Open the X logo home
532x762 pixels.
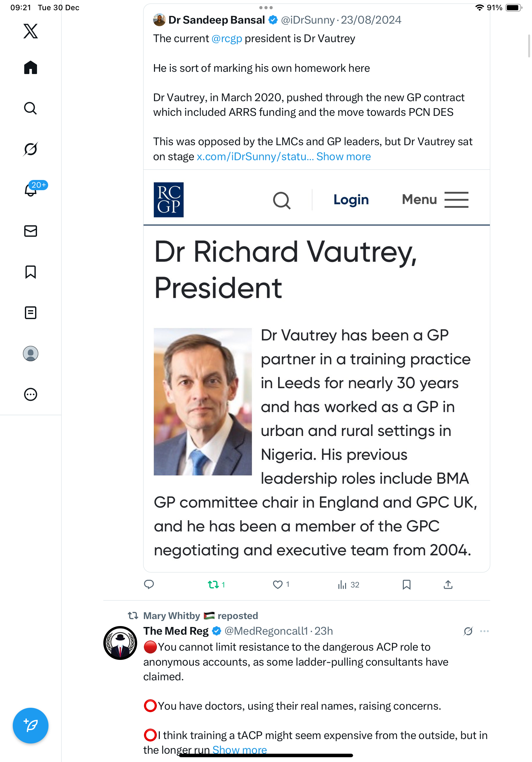click(31, 31)
